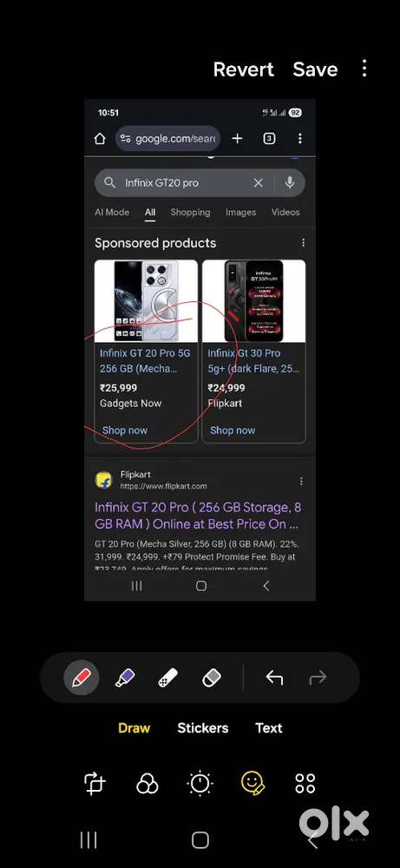Switch to the Stickers tab

[202, 728]
